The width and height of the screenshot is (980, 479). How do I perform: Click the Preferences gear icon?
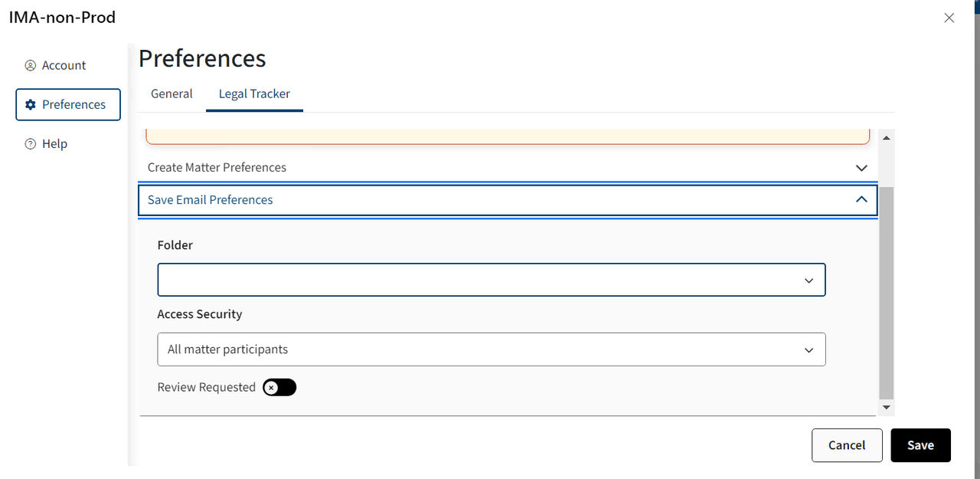point(31,105)
